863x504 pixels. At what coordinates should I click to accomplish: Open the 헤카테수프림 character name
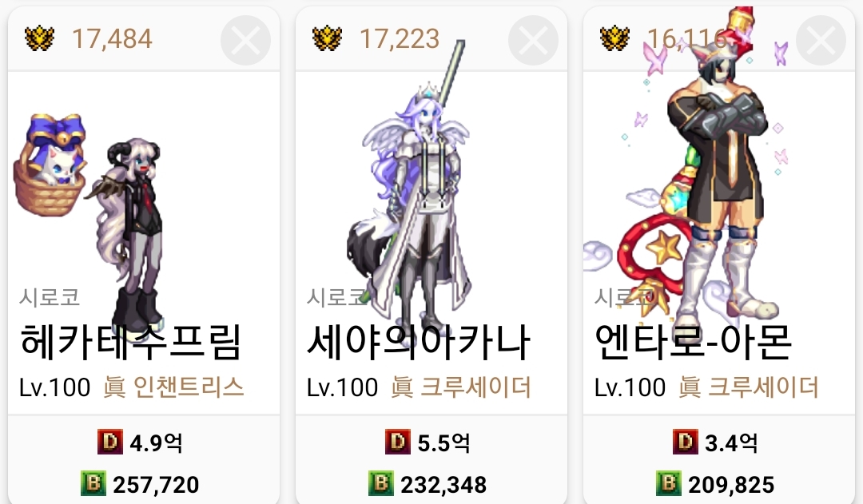pyautogui.click(x=130, y=342)
